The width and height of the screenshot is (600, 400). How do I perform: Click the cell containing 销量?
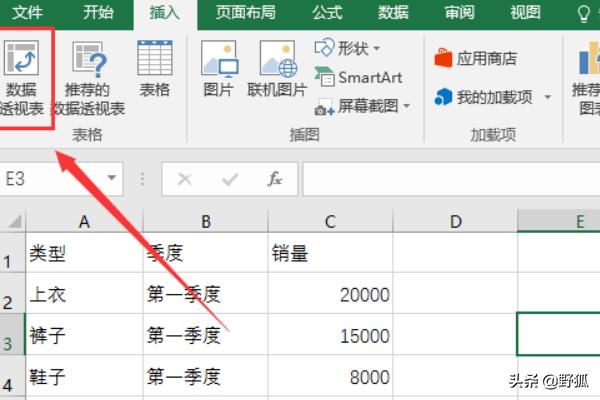330,253
